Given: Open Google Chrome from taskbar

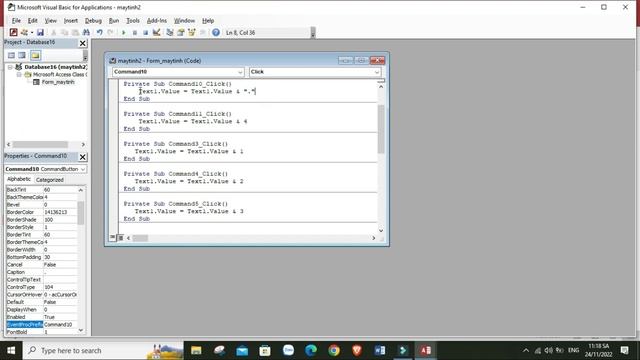Looking at the screenshot, I should 334,350.
